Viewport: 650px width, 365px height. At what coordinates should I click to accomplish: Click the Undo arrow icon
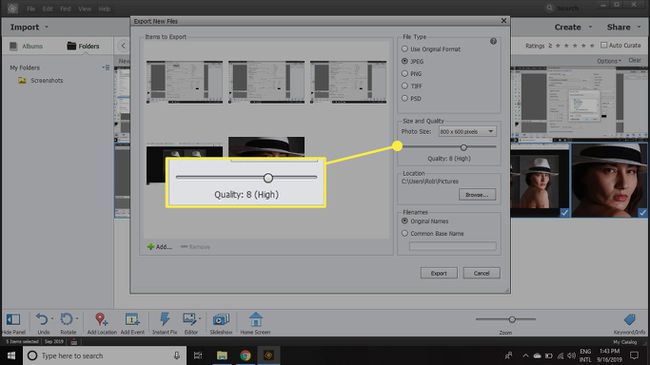tap(42, 319)
